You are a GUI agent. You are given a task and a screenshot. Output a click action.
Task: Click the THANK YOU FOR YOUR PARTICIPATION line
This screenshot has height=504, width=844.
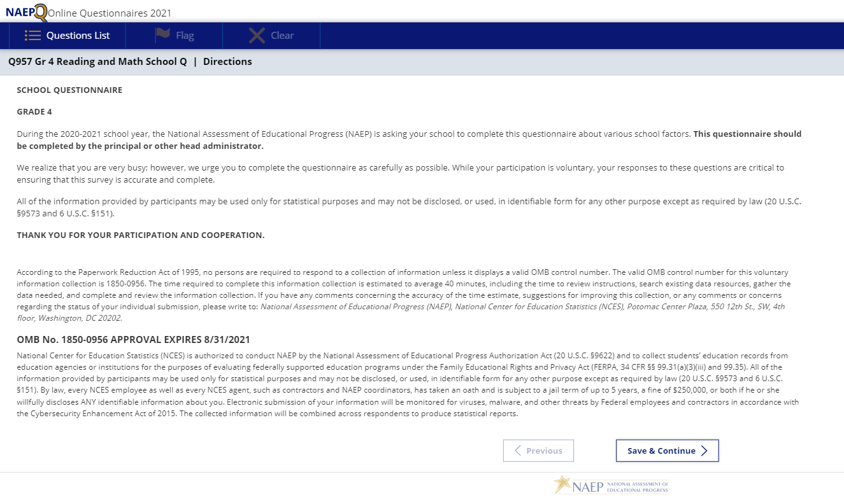point(140,235)
